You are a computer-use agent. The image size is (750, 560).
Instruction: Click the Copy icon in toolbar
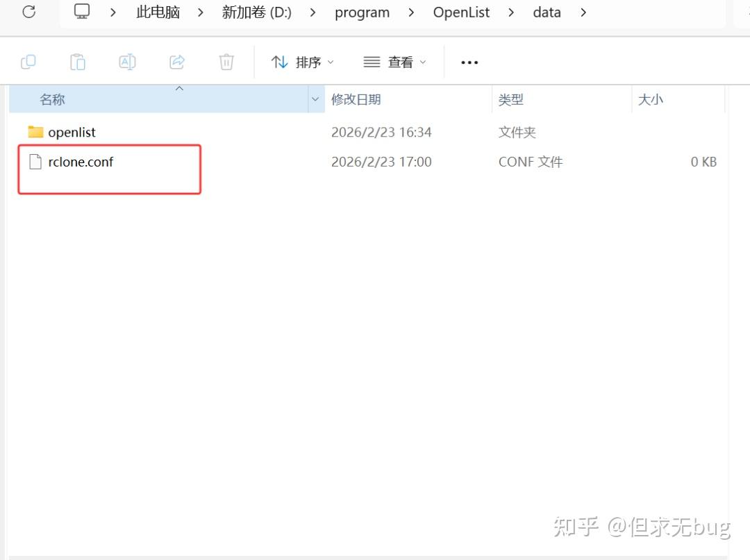(28, 62)
